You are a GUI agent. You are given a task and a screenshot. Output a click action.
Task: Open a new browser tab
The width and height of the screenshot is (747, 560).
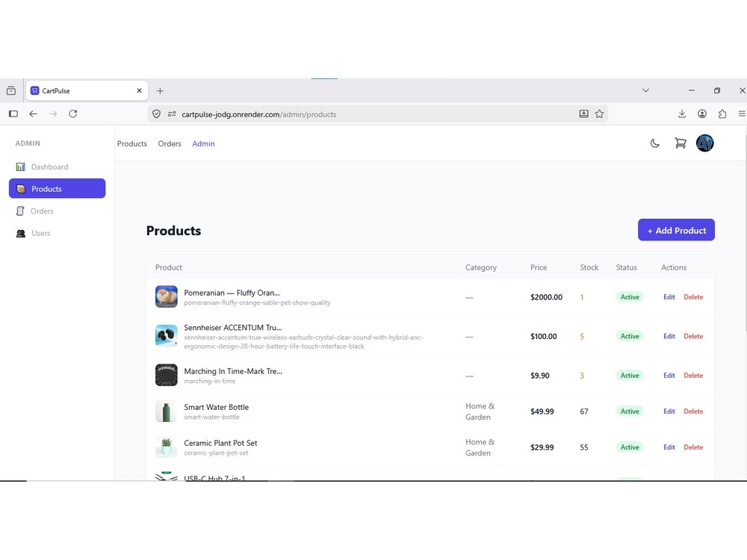click(160, 90)
